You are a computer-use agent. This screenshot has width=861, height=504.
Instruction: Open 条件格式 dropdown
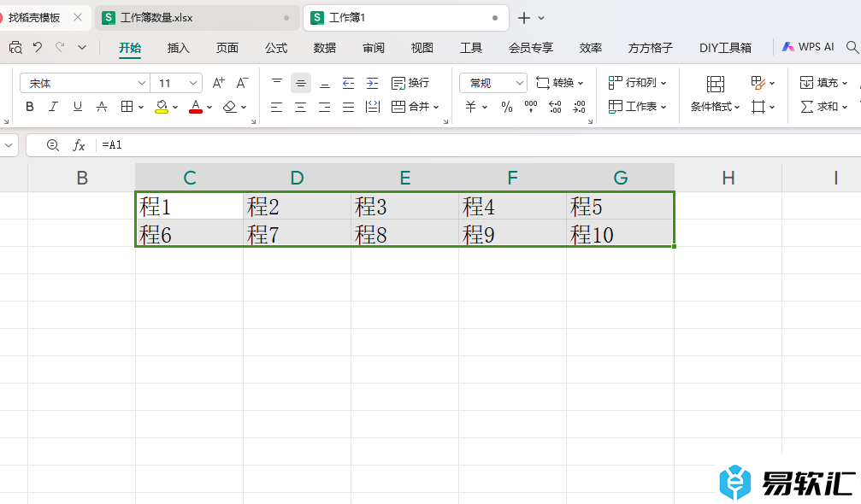tap(715, 107)
